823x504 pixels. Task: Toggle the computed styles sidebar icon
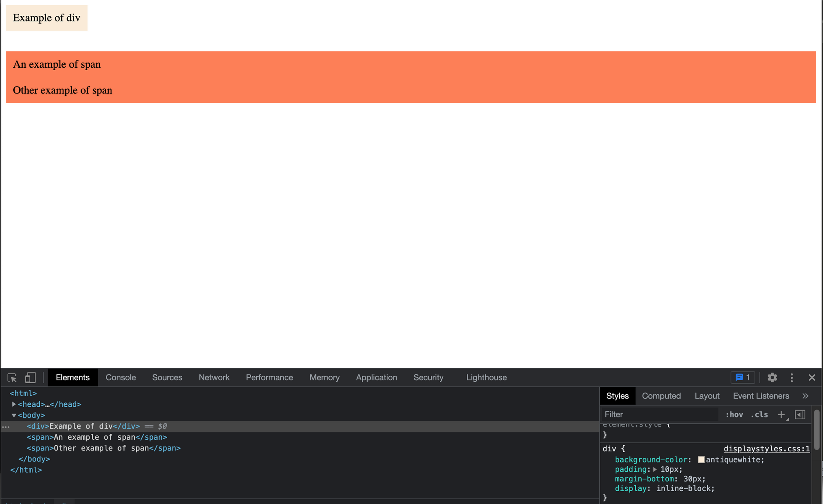(800, 414)
